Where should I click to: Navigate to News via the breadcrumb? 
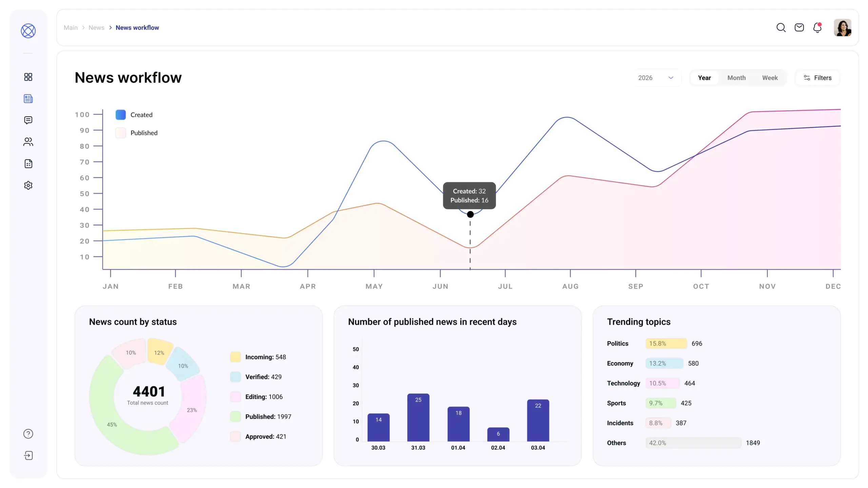point(96,27)
